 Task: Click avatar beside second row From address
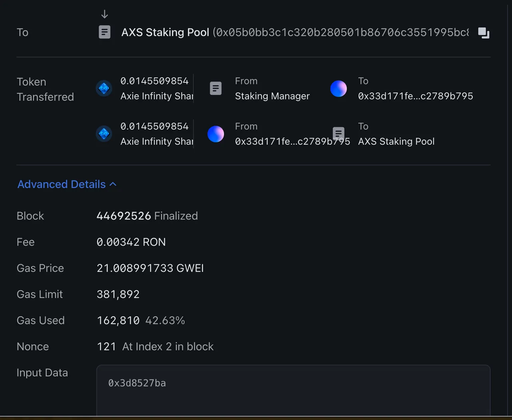click(216, 134)
